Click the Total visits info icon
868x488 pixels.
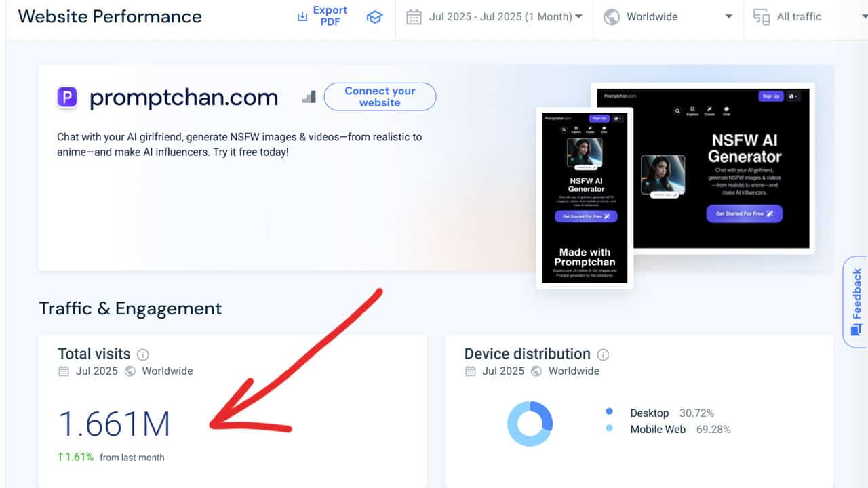pyautogui.click(x=143, y=354)
